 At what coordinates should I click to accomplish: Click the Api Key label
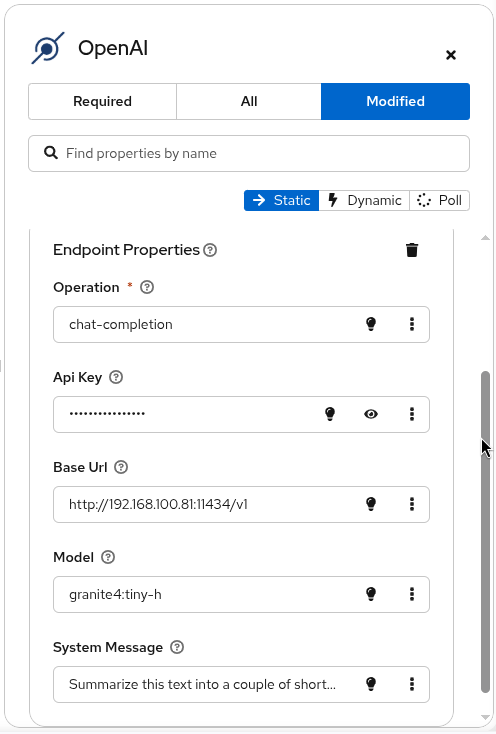[x=78, y=377]
